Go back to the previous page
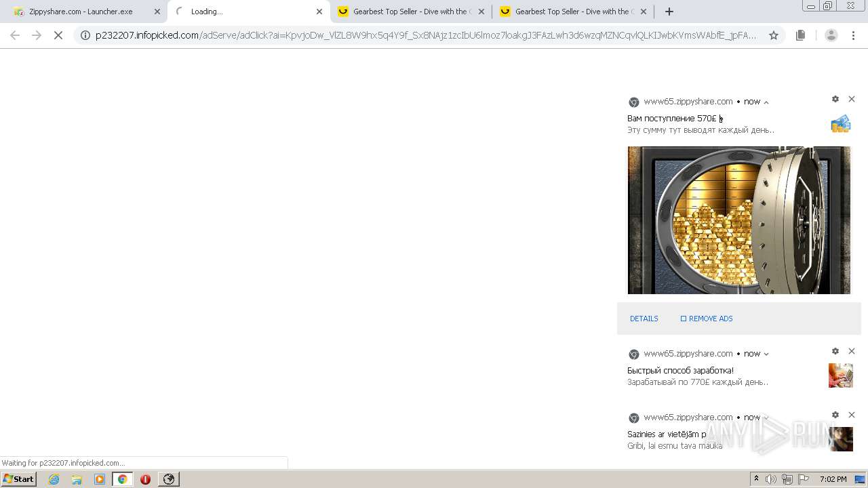This screenshot has height=488, width=868. point(15,35)
